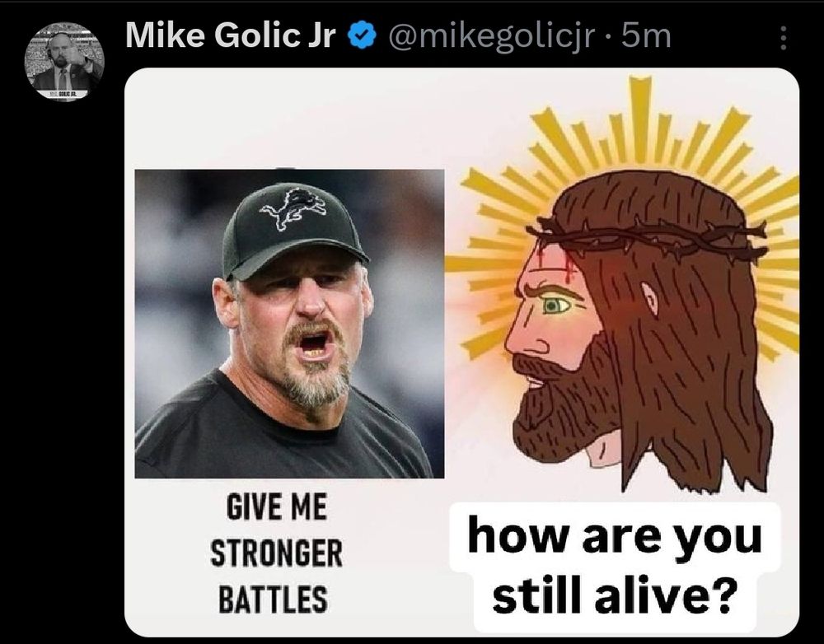The width and height of the screenshot is (824, 644).
Task: Open the three-dot more options menu
Action: click(x=783, y=38)
